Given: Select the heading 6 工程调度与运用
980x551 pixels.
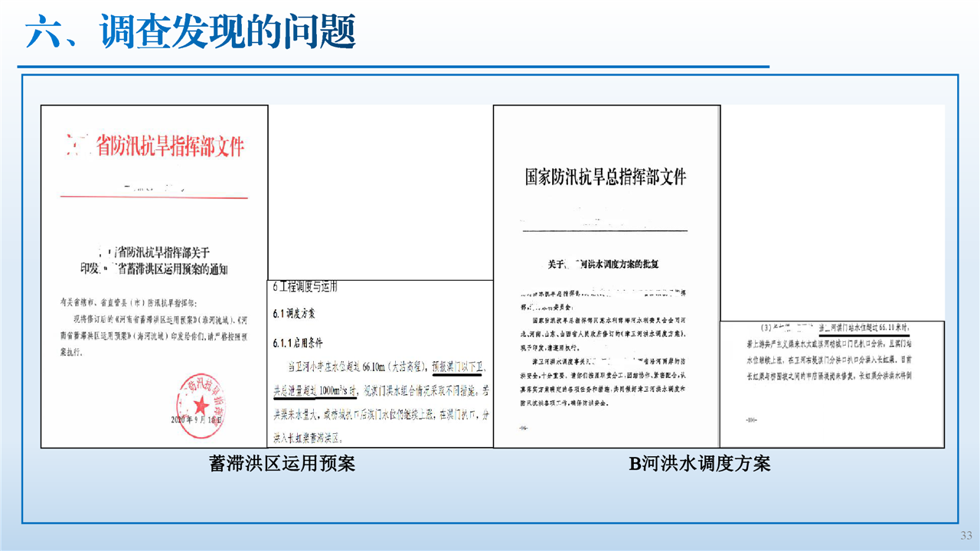Looking at the screenshot, I should click(x=305, y=289).
